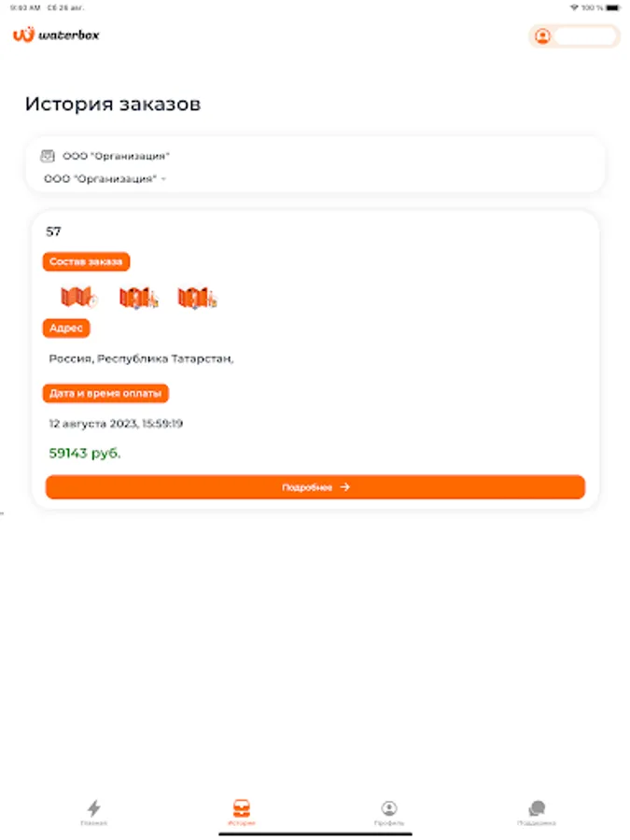Click the address Россия, Республика Татарстан
630x840 pixels.
(x=141, y=358)
